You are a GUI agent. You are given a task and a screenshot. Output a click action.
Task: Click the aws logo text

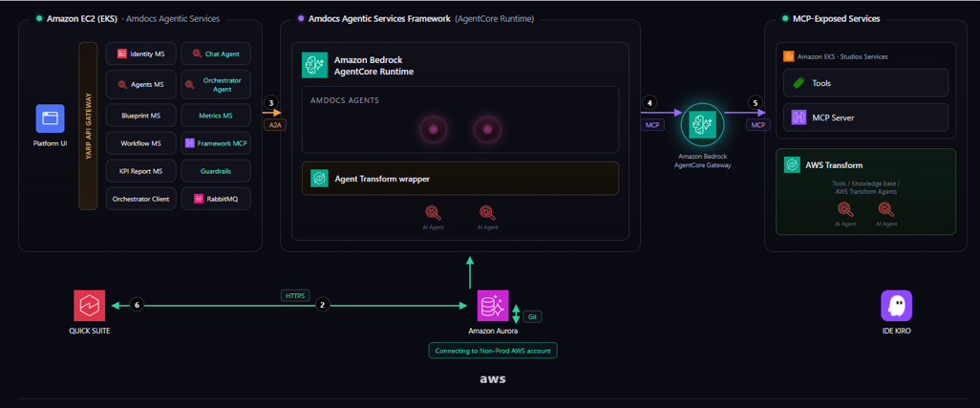click(x=493, y=378)
